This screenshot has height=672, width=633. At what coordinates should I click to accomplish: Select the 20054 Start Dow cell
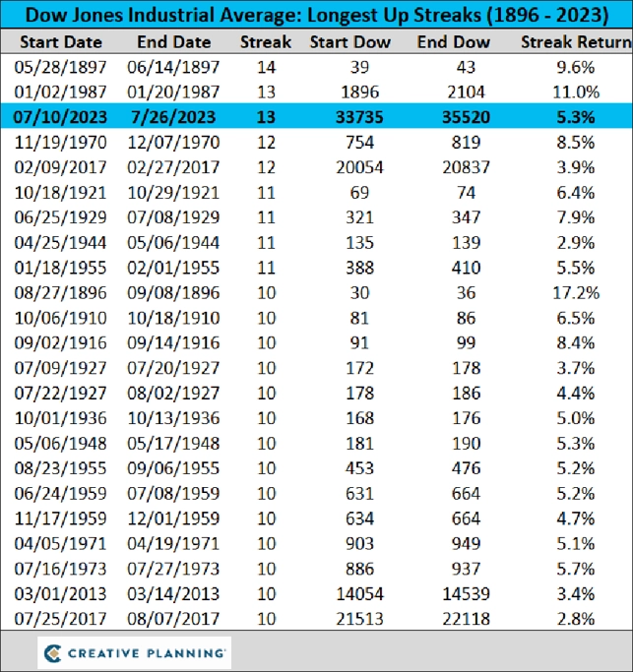coord(359,167)
